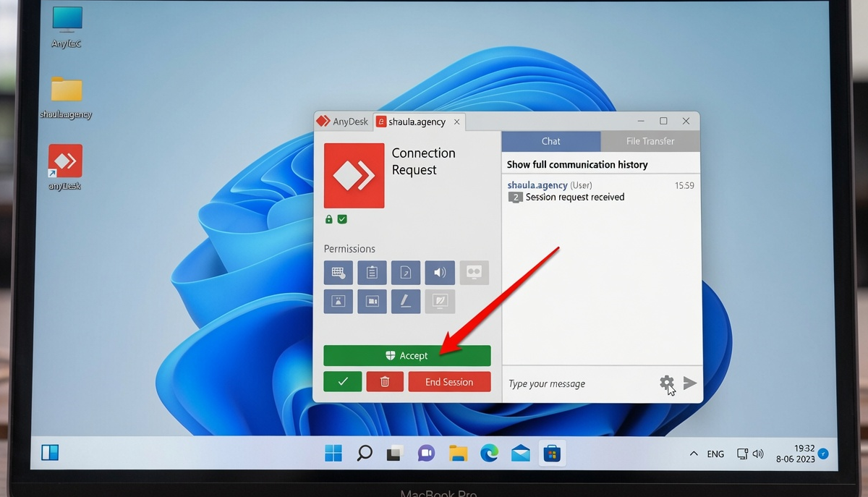Toggle the clipboard access permission
The width and height of the screenshot is (868, 497).
(x=372, y=273)
